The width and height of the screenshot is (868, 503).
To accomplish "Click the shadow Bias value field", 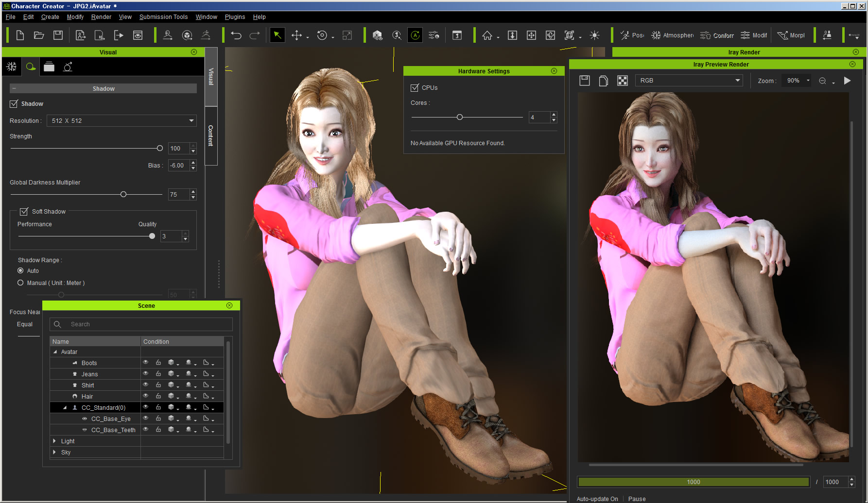I will [x=179, y=166].
